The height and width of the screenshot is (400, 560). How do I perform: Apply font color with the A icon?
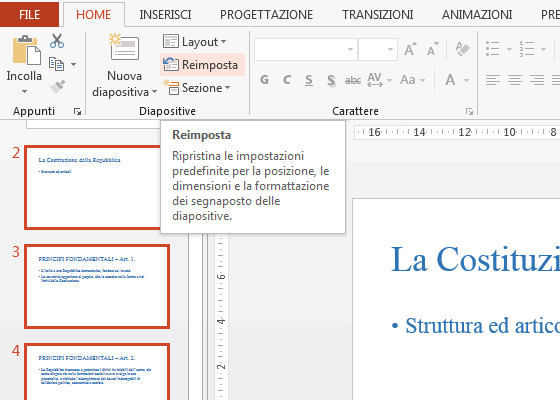pyautogui.click(x=450, y=80)
